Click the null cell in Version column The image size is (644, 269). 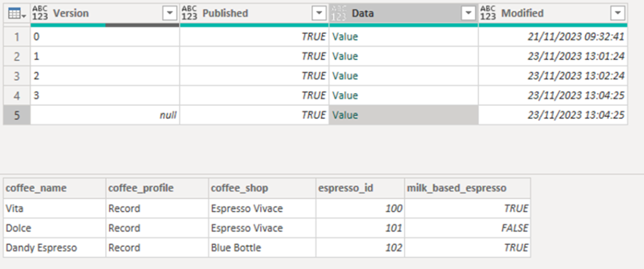105,115
